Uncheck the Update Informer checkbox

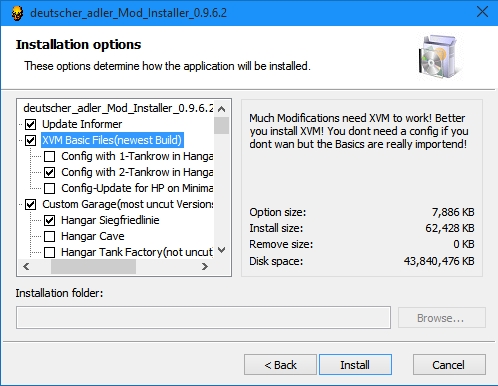click(x=31, y=124)
